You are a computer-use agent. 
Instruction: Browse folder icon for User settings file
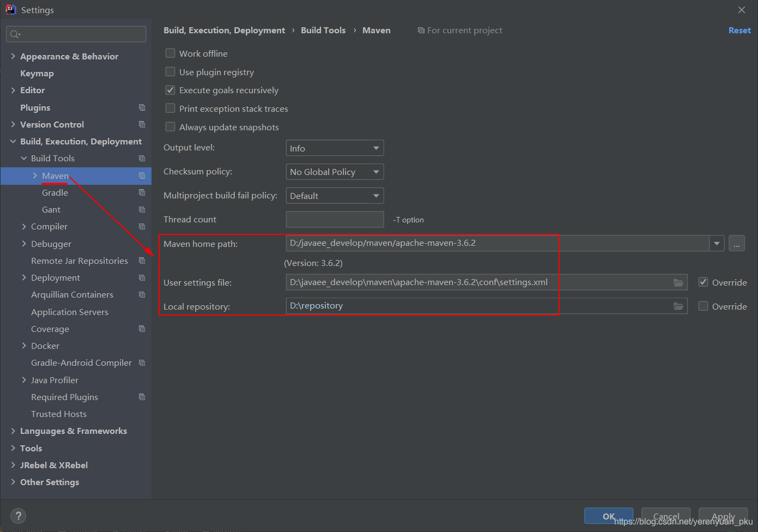click(x=678, y=282)
